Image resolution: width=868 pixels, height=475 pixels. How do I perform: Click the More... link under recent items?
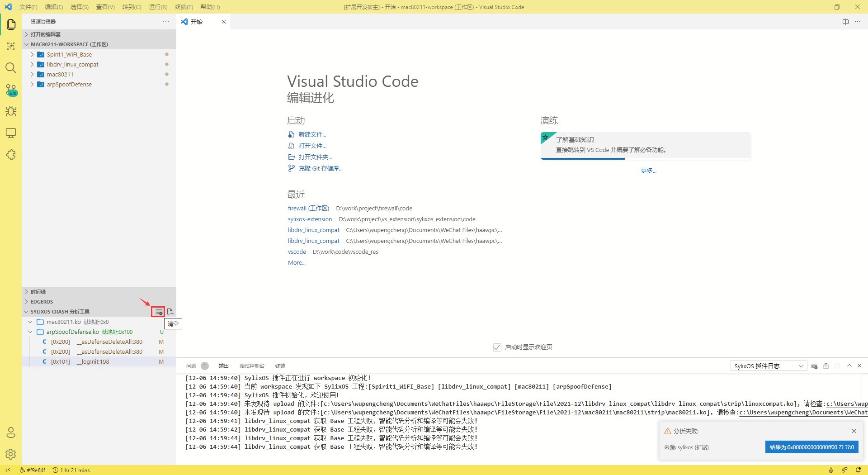pos(297,262)
